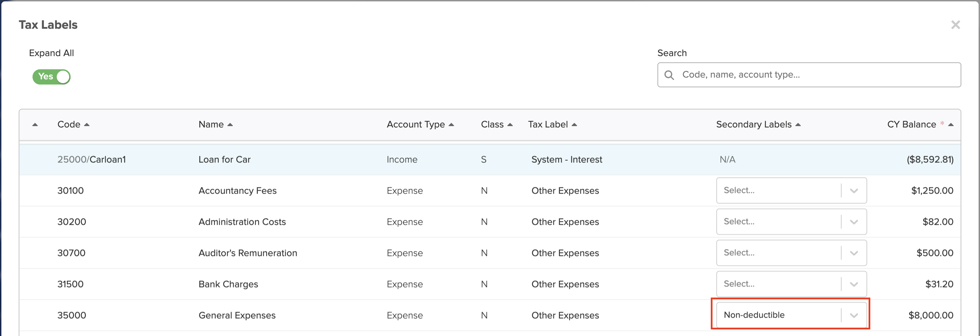Click System - Interest tax label
The height and width of the screenshot is (336, 980).
click(566, 160)
